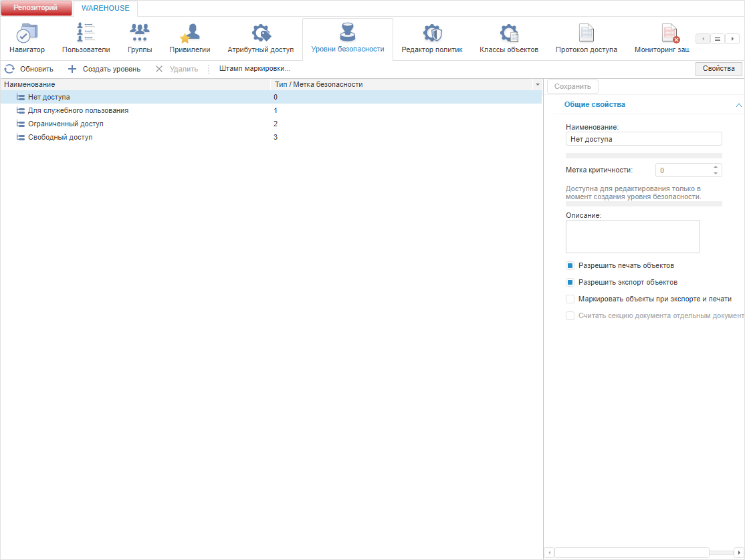The width and height of the screenshot is (745, 560).
Task: Open the Редактор политик shield icon
Action: pyautogui.click(x=432, y=33)
